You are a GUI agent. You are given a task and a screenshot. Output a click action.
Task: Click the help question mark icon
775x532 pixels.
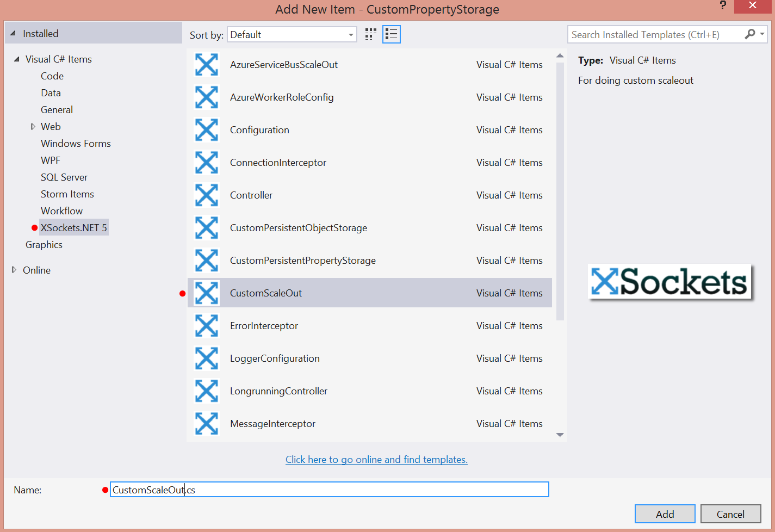pos(723,6)
